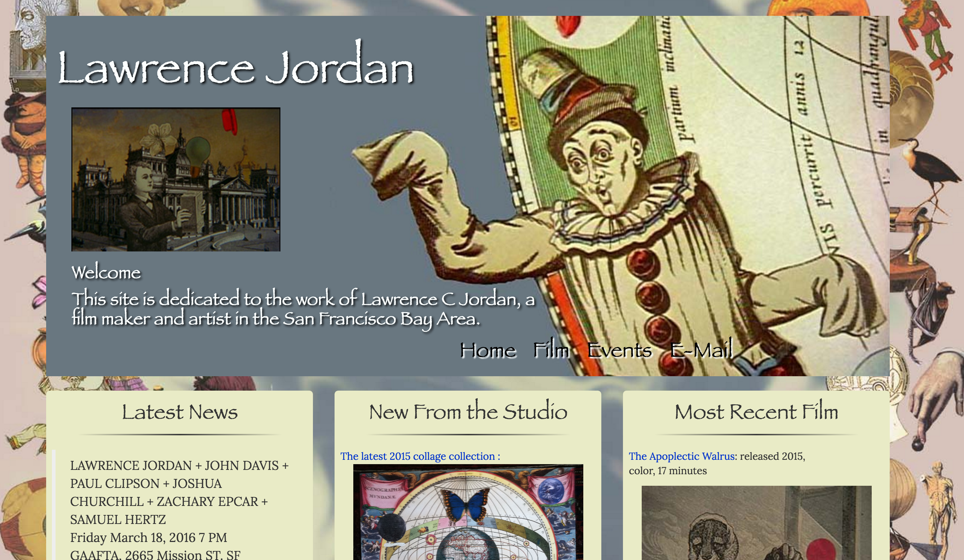This screenshot has width=964, height=560.
Task: Go to the Film page
Action: (x=551, y=350)
